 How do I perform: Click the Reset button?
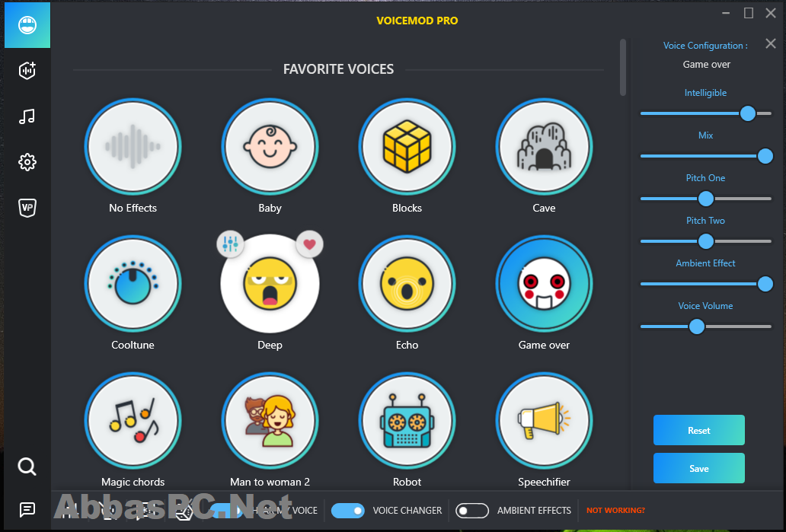pos(698,430)
